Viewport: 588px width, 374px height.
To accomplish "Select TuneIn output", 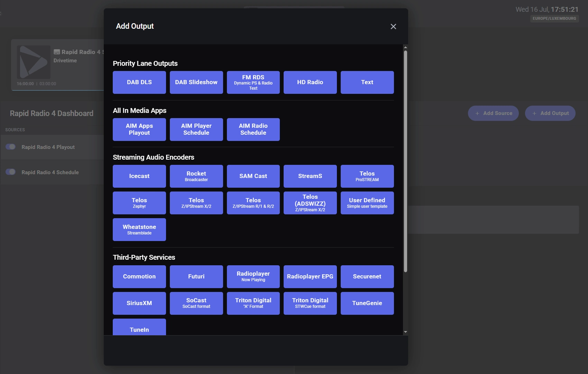I will pyautogui.click(x=139, y=327).
